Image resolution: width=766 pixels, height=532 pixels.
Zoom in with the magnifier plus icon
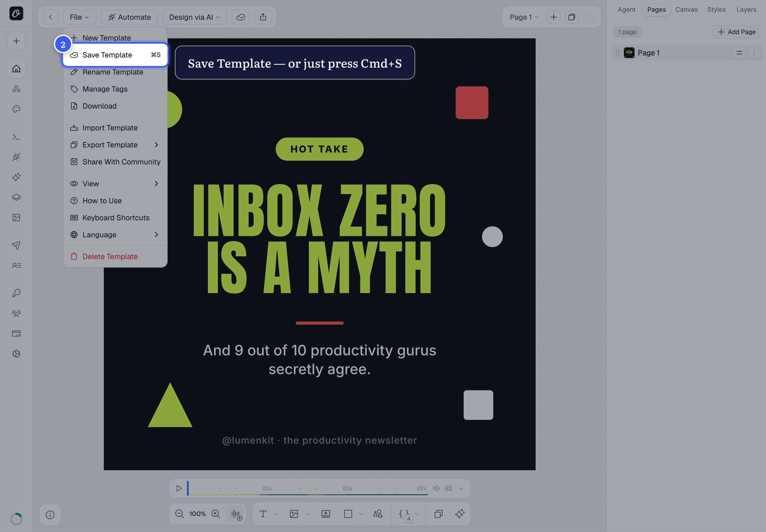pos(216,514)
